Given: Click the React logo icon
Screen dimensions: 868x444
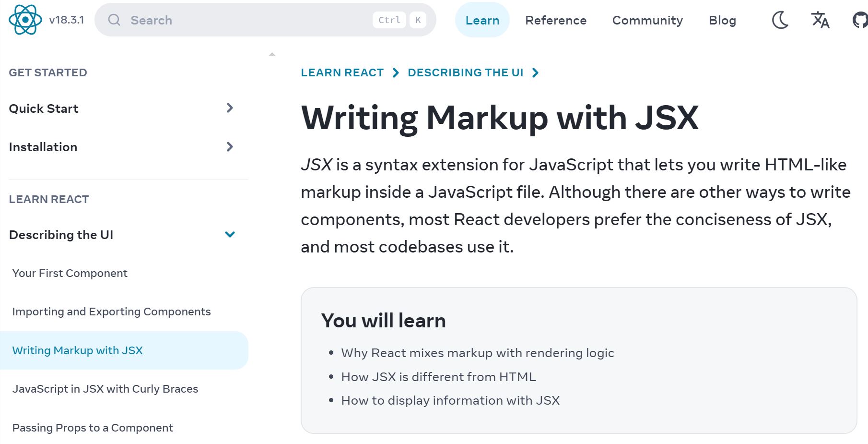Looking at the screenshot, I should (23, 20).
